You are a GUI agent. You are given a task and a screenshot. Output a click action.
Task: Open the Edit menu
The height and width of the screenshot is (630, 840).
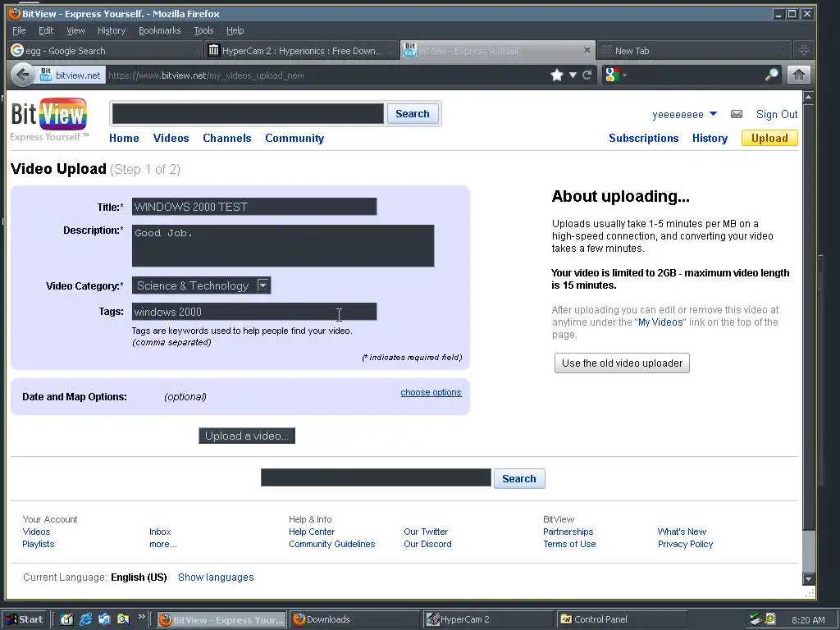click(x=46, y=30)
